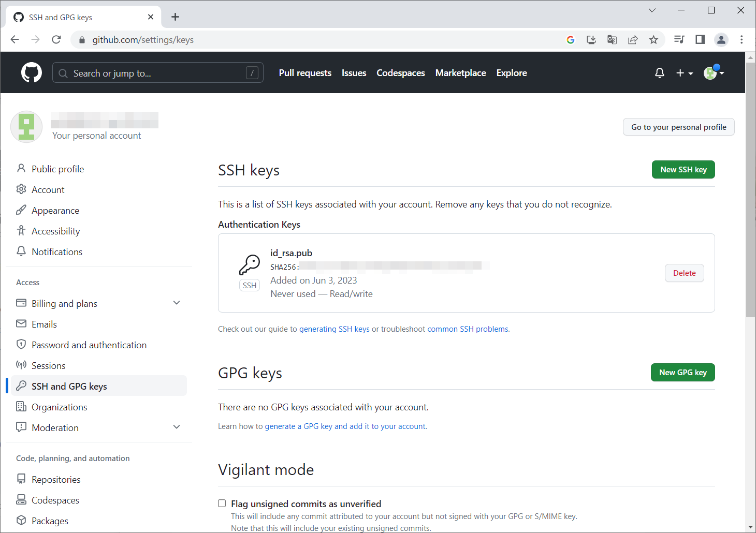Viewport: 756px width, 533px height.
Task: Click the browser reload button
Action: pyautogui.click(x=56, y=40)
